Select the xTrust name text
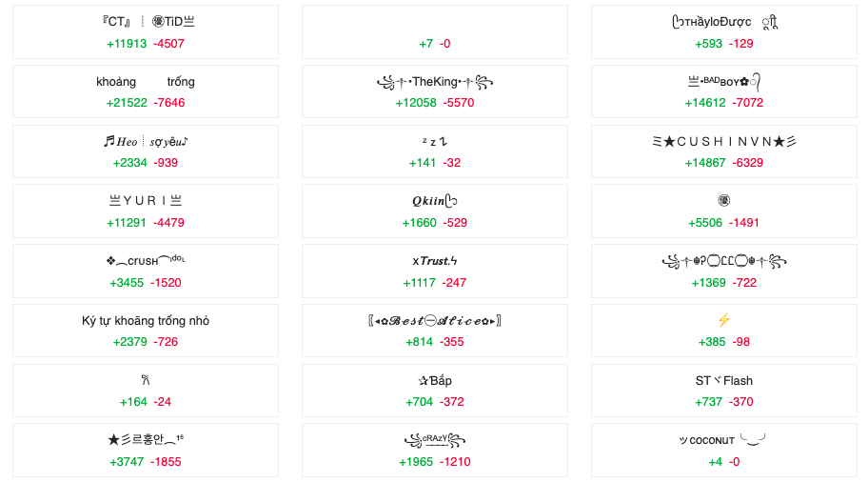Viewport: 868px width, 482px height. [435, 261]
